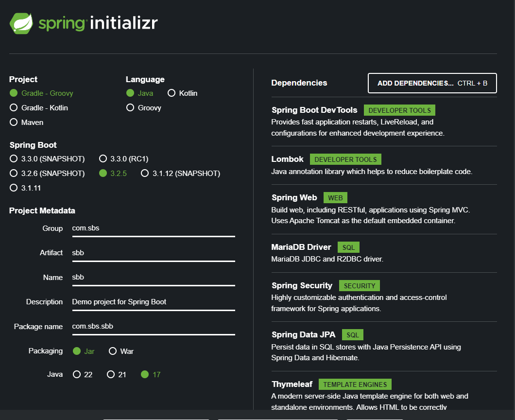The image size is (515, 420).
Task: Select Spring Boot 3.3.0 (SNAPSHOT)
Action: [47, 159]
